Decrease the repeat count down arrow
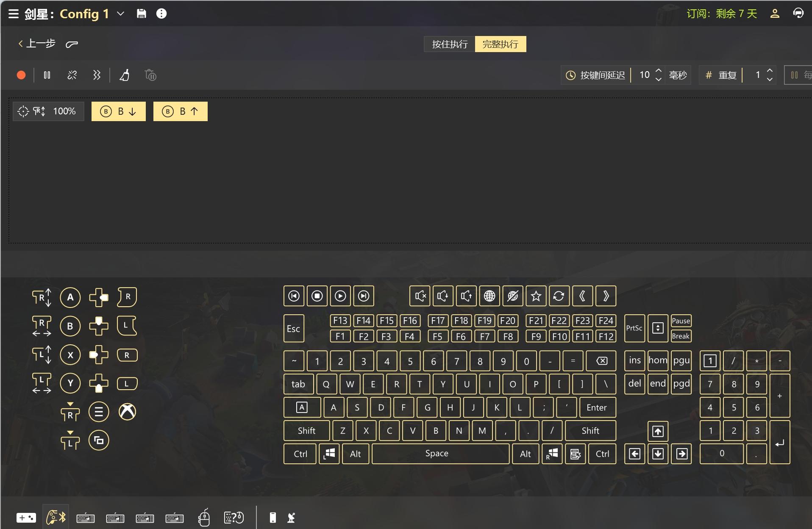812x529 pixels. pyautogui.click(x=770, y=80)
